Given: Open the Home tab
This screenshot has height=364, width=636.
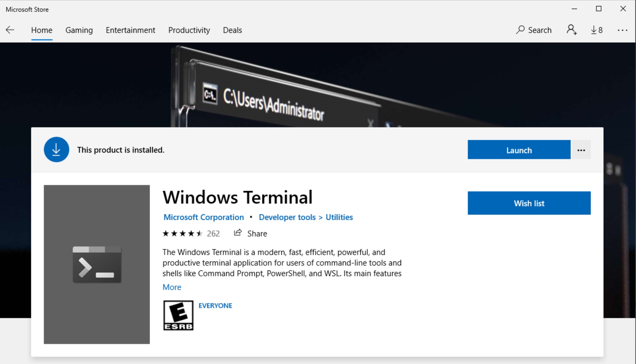Looking at the screenshot, I should [x=42, y=30].
